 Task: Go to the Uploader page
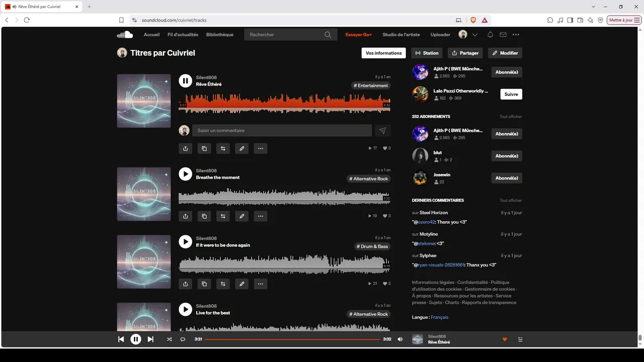440,35
